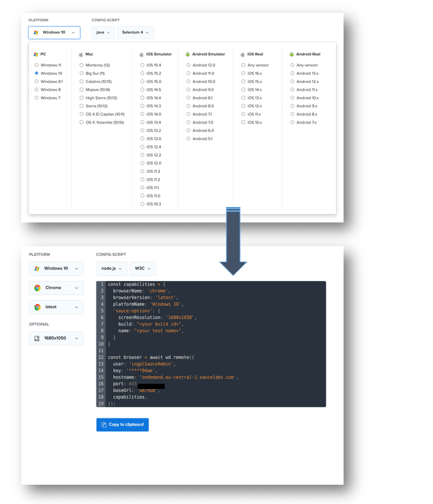Click the screenResolution code line
This screenshot has height=504, width=433.
click(x=157, y=318)
